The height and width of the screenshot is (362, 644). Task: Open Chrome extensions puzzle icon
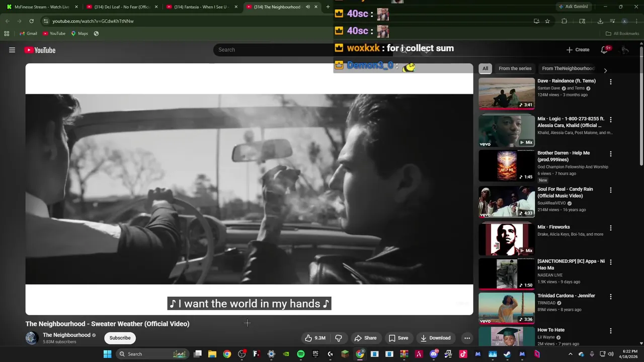pyautogui.click(x=564, y=21)
